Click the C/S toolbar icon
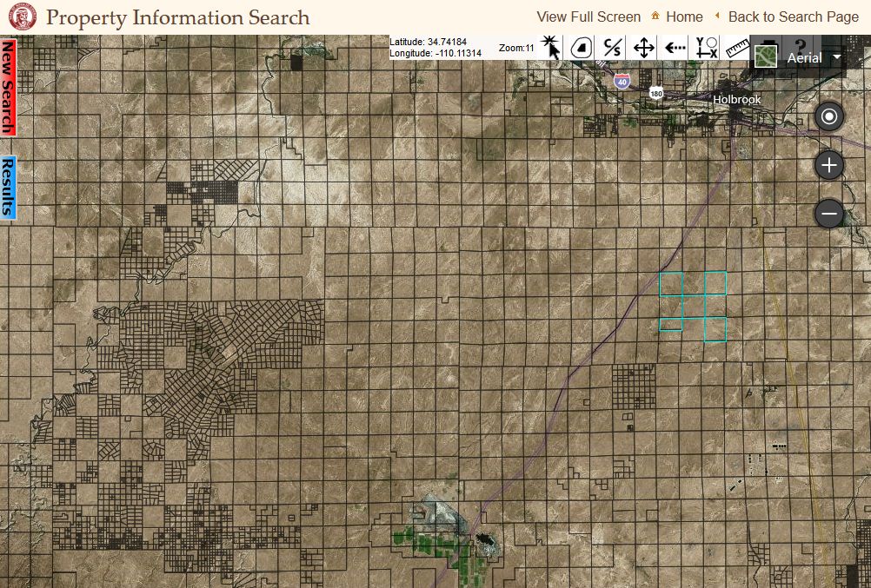The image size is (871, 588). pos(612,48)
